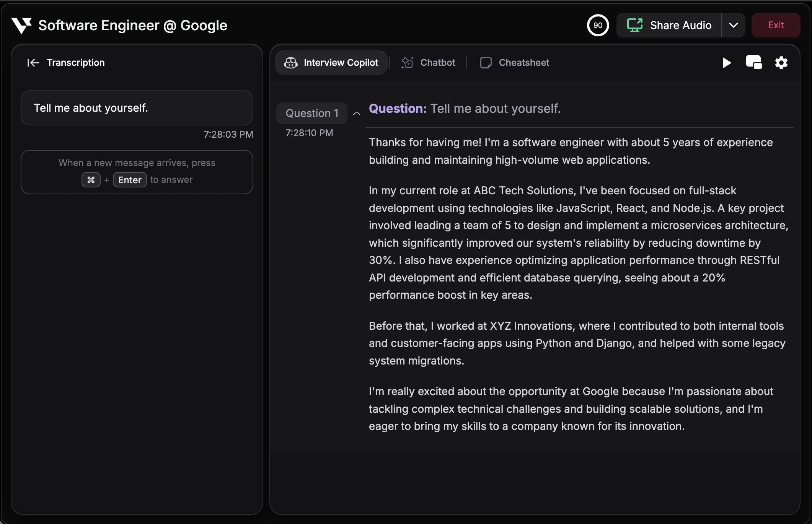812x524 pixels.
Task: Open the picture-in-picture overlay window icon
Action: (754, 62)
